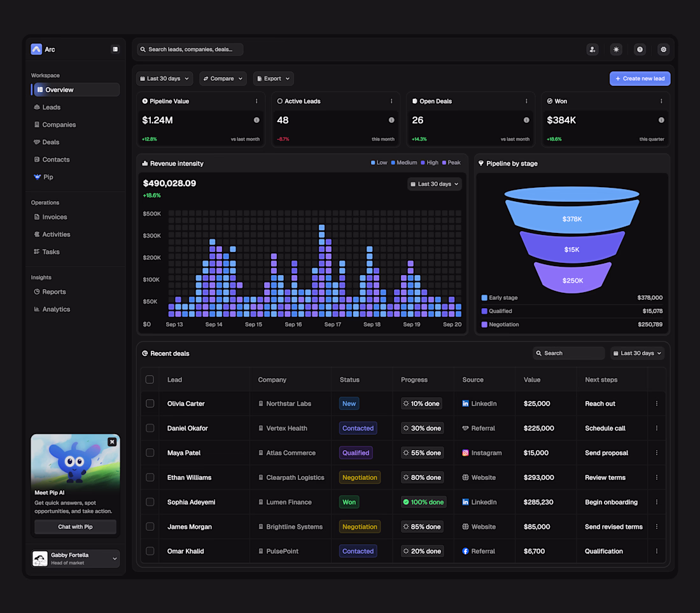Open Open Deals card options menu
Image resolution: width=700 pixels, height=613 pixels.
pyautogui.click(x=526, y=101)
